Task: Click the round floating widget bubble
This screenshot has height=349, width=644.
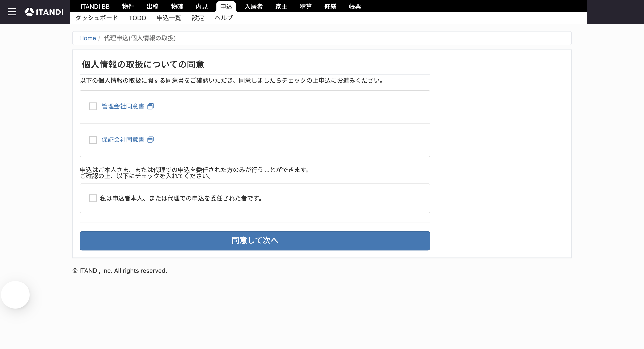Action: tap(15, 295)
